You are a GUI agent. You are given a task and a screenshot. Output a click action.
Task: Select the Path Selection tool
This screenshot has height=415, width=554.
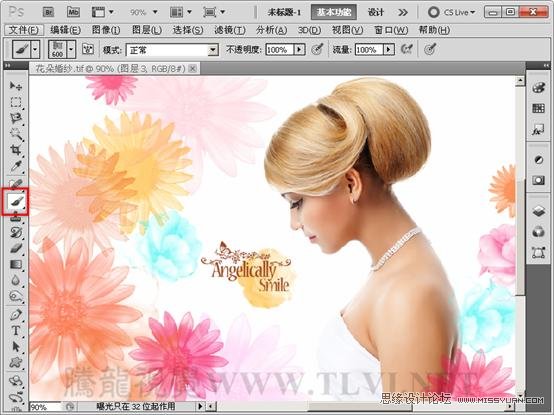pyautogui.click(x=16, y=346)
